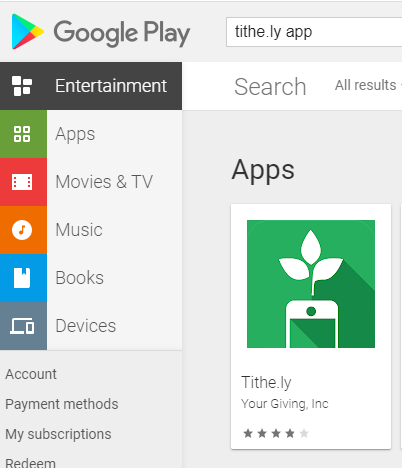Go to the Apps sidebar label
Screen dimensions: 402x468
click(75, 135)
